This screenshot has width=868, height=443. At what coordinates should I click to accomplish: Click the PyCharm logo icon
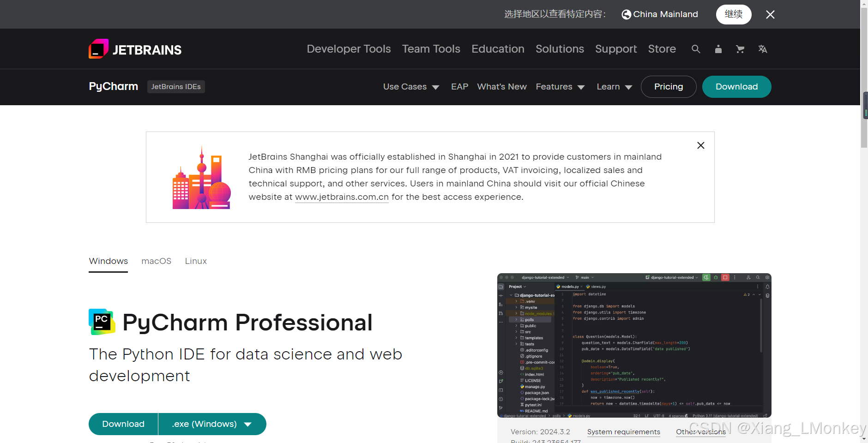click(101, 322)
